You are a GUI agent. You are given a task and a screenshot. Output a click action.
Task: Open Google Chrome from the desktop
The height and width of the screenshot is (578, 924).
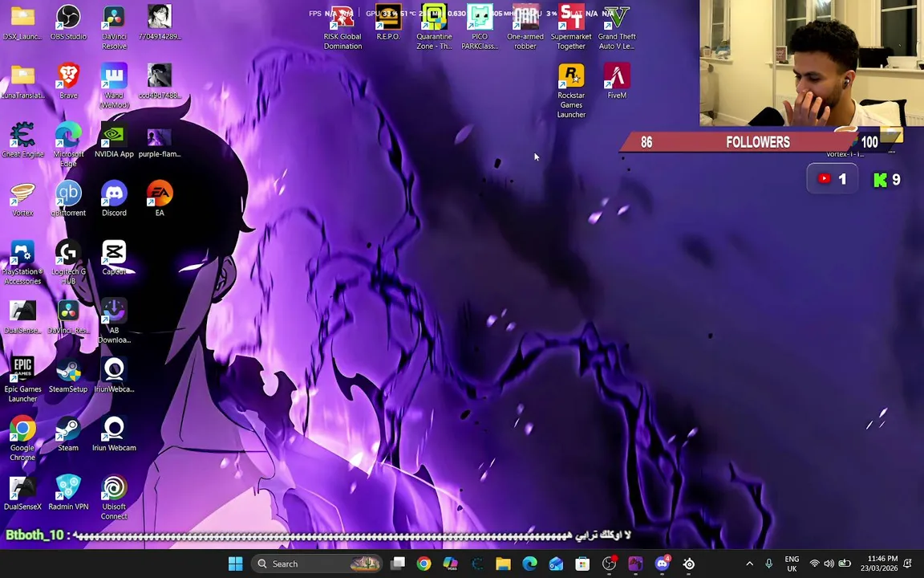(22, 440)
